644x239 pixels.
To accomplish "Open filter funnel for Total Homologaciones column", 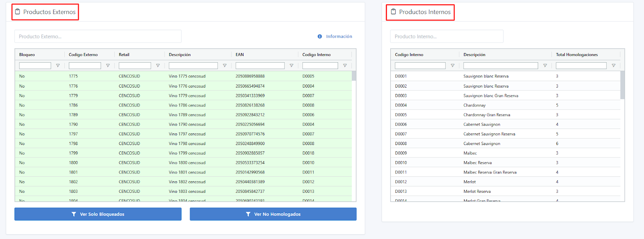I will coord(613,65).
